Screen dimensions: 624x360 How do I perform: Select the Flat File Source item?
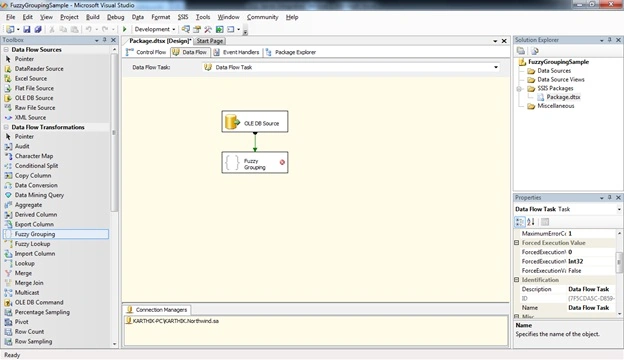pyautogui.click(x=34, y=88)
